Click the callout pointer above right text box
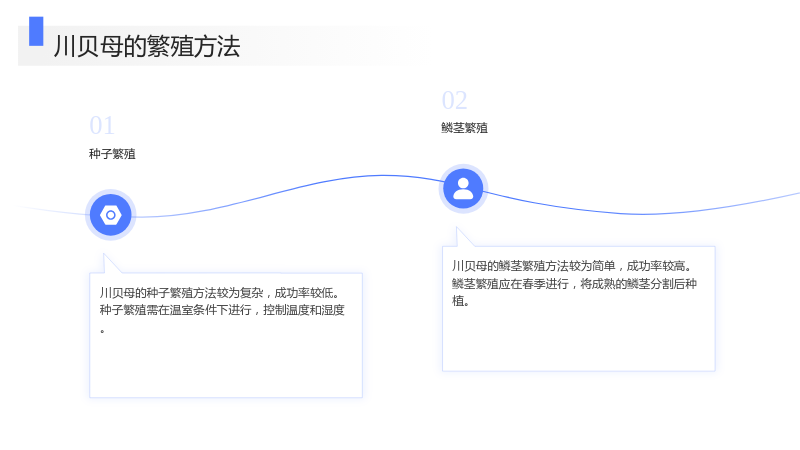Image resolution: width=800 pixels, height=450 pixels. (464, 237)
